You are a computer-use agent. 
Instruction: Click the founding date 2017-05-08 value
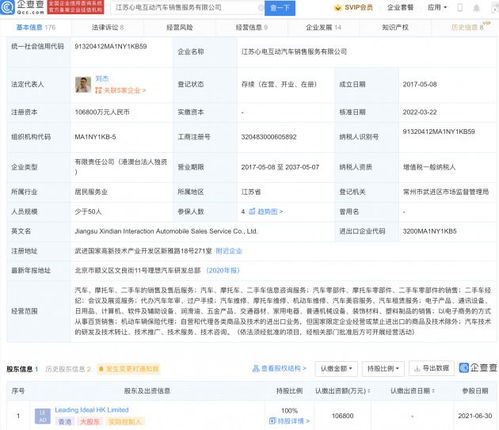pyautogui.click(x=420, y=84)
